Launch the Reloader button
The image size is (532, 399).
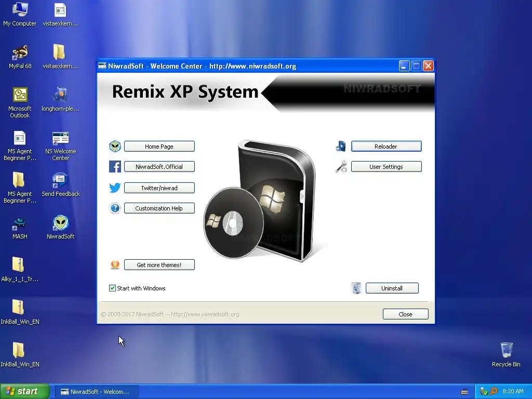pos(386,146)
